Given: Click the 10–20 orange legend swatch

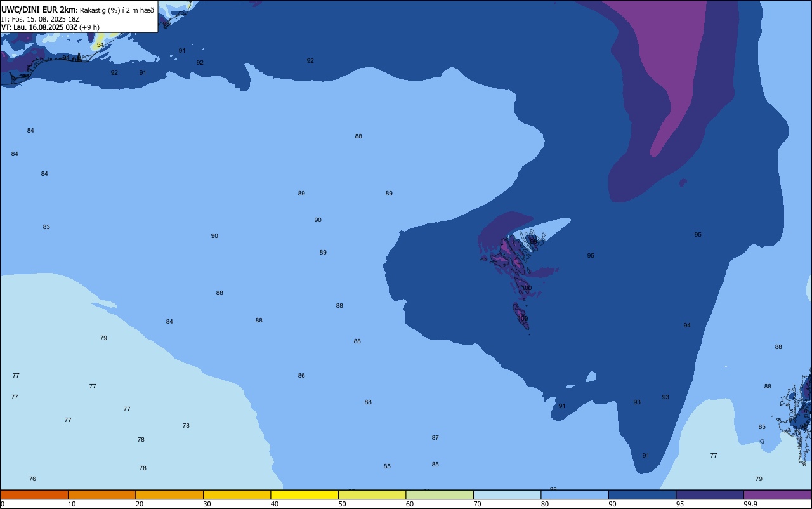Looking at the screenshot, I should [x=101, y=494].
